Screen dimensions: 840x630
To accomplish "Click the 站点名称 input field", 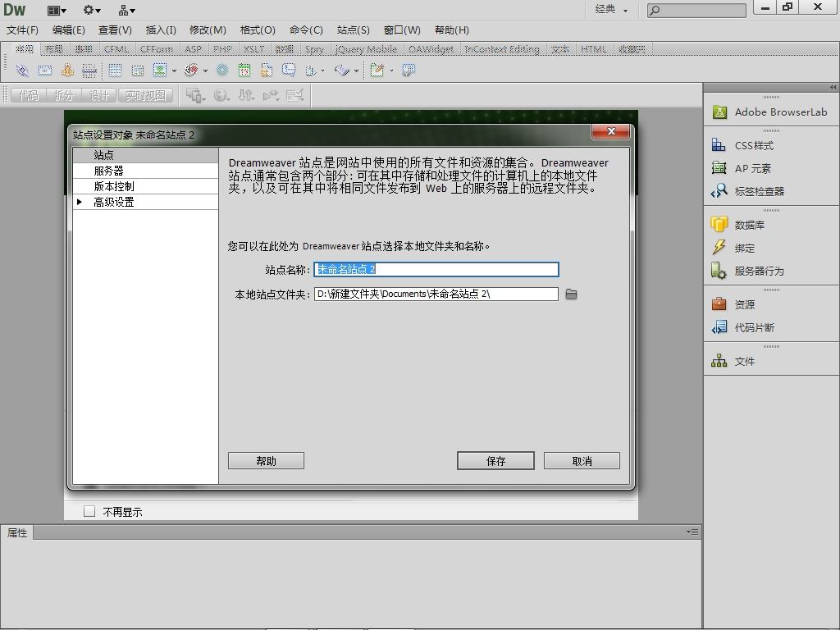I will [x=436, y=269].
